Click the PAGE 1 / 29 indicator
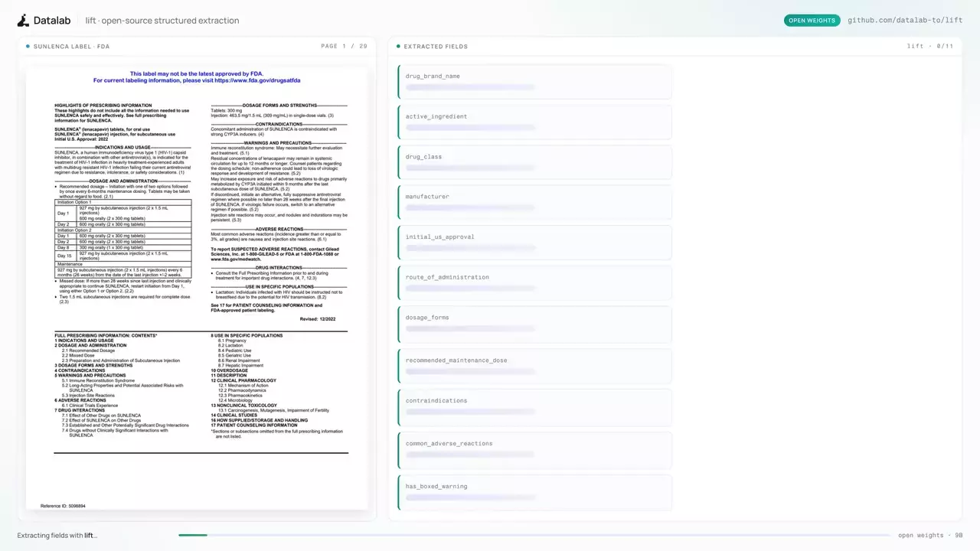This screenshot has width=980, height=551. point(344,47)
